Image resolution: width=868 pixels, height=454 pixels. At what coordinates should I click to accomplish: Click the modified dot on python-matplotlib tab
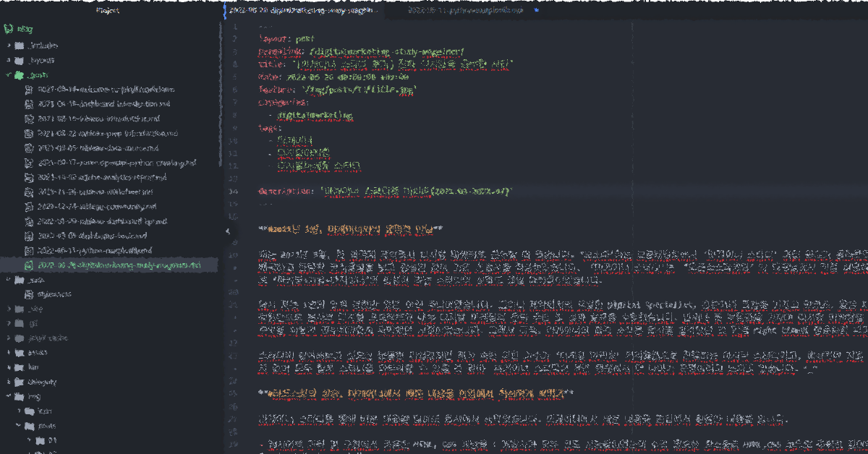pos(536,11)
